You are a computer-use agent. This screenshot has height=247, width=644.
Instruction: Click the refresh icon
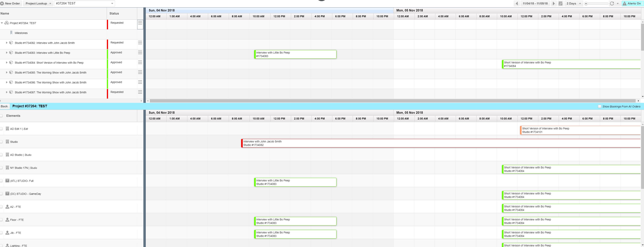click(612, 3)
